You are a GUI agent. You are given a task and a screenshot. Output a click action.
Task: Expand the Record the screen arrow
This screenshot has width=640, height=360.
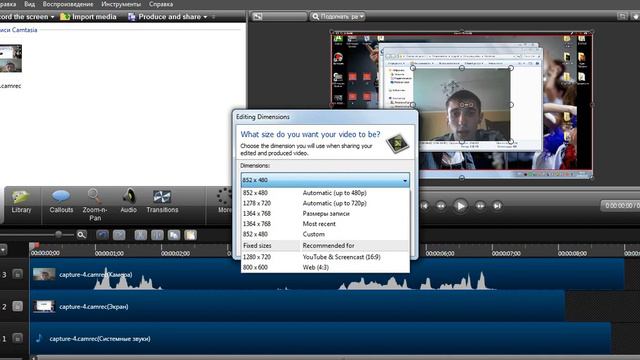click(52, 17)
